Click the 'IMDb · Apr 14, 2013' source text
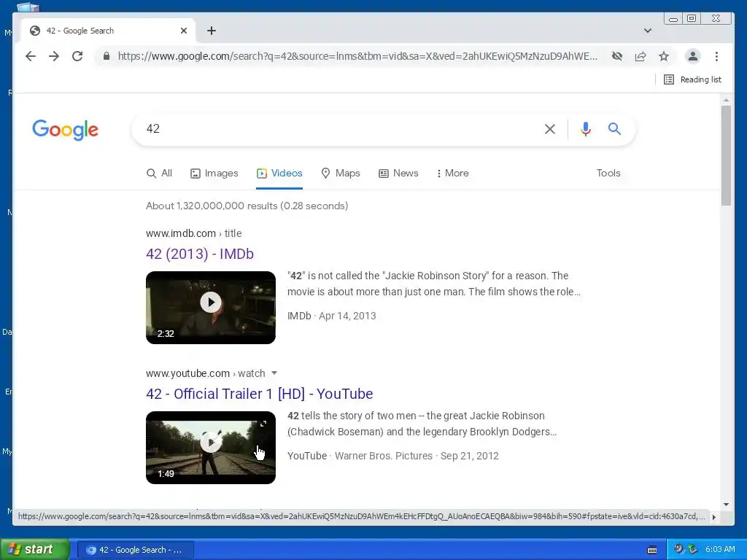This screenshot has width=747, height=560. [x=332, y=316]
